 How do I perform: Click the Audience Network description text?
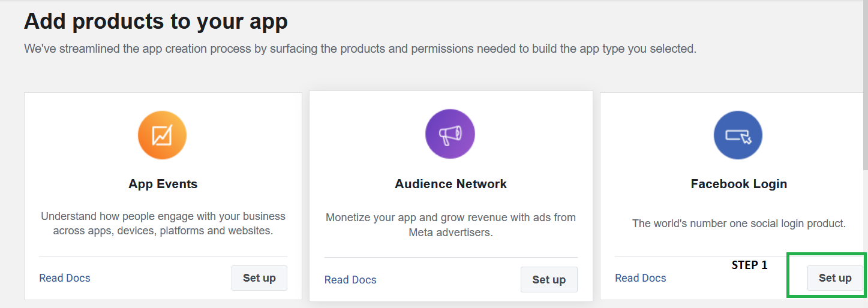pyautogui.click(x=450, y=225)
